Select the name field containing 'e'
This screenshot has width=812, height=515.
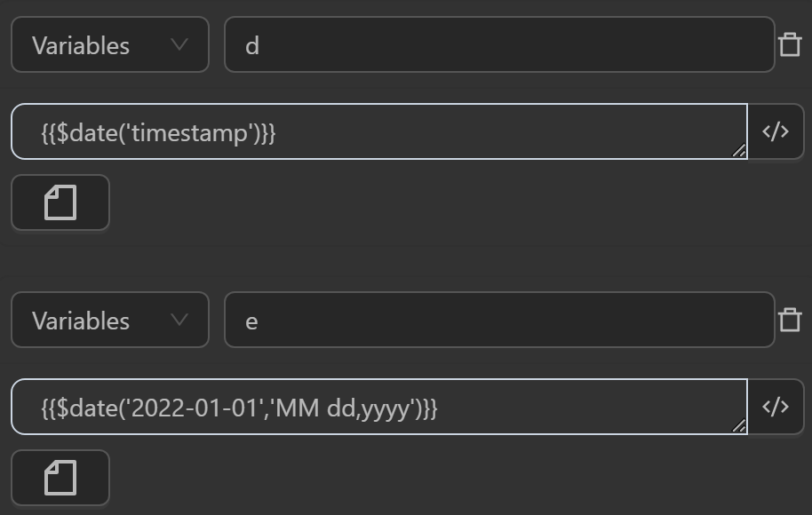[x=498, y=320]
